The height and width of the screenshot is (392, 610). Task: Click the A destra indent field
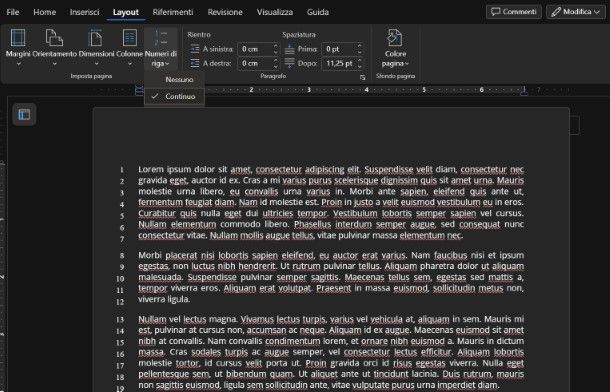tap(255, 63)
